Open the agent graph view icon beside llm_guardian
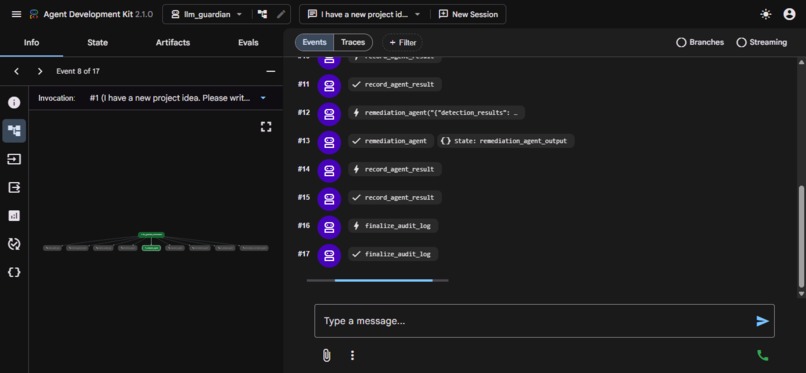The height and width of the screenshot is (373, 806). click(x=263, y=14)
